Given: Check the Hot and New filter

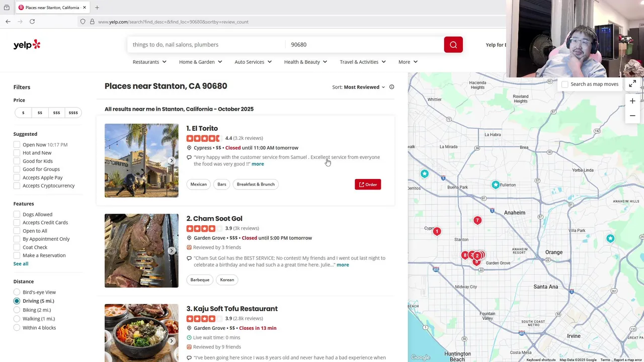Looking at the screenshot, I should pyautogui.click(x=17, y=153).
